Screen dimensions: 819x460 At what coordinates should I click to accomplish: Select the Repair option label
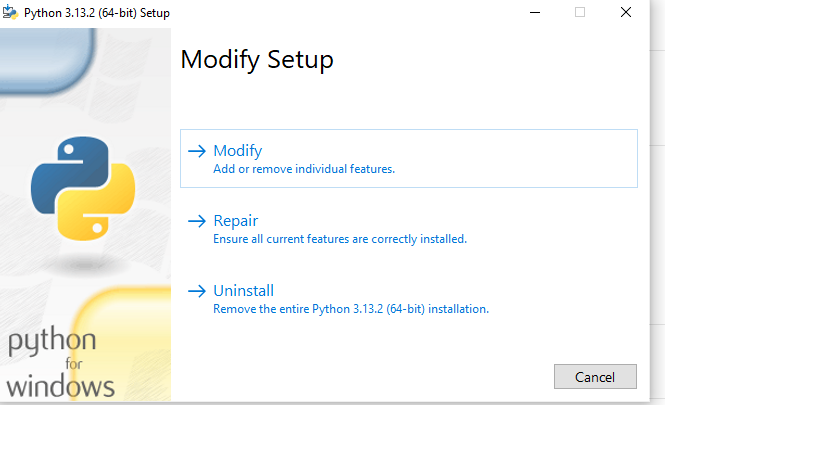tap(236, 221)
